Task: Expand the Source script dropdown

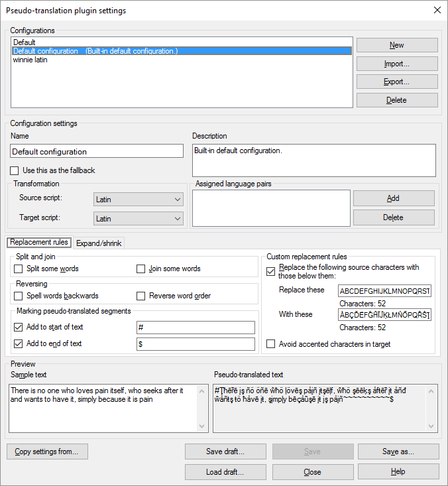Action: point(139,199)
